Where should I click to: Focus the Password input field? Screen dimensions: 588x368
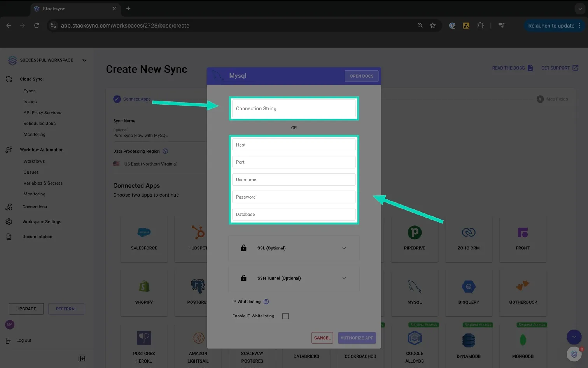coord(294,197)
